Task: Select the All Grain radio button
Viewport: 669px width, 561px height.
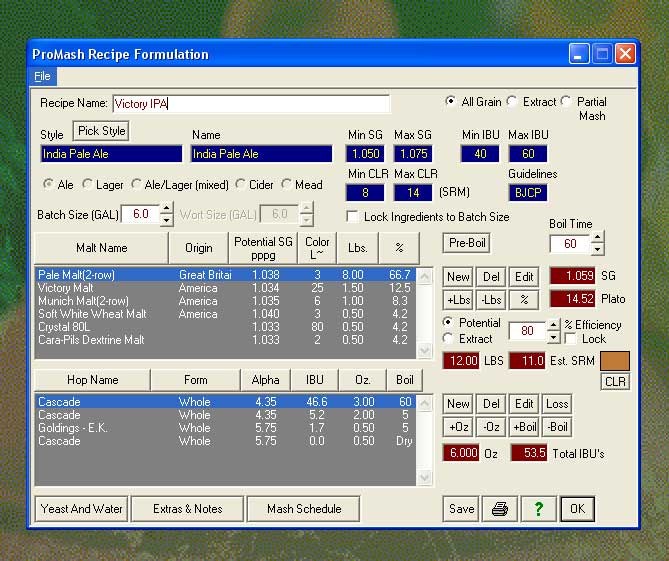Action: coord(450,102)
